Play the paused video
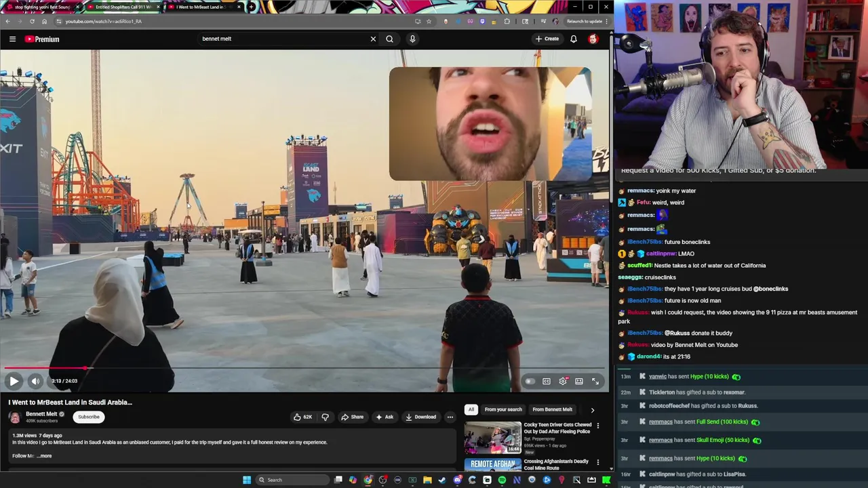The height and width of the screenshot is (488, 868). [14, 381]
